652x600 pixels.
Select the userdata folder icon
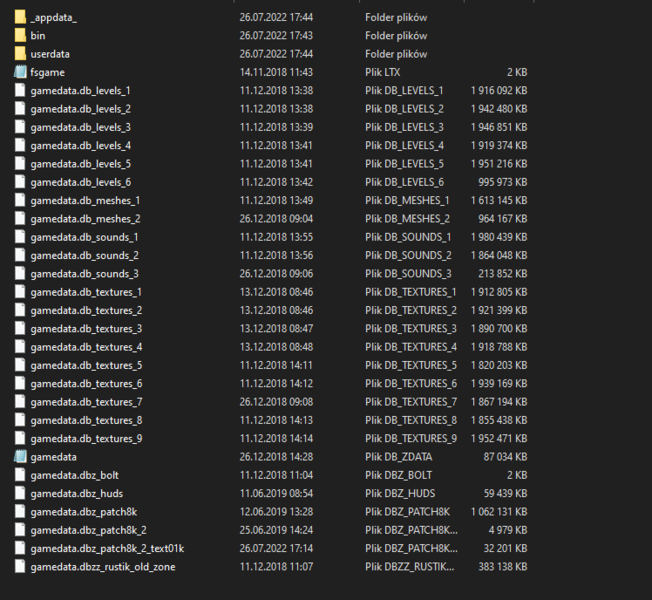[x=20, y=53]
